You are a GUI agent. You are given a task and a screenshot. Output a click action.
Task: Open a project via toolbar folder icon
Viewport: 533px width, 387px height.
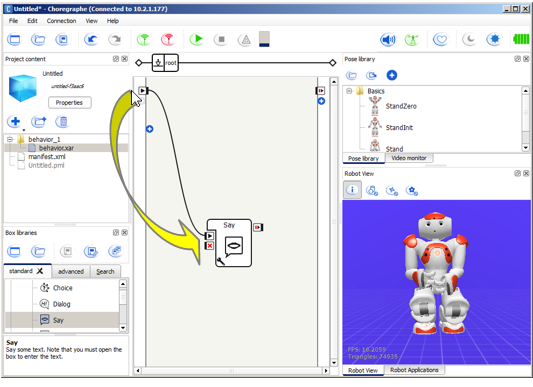click(x=38, y=39)
